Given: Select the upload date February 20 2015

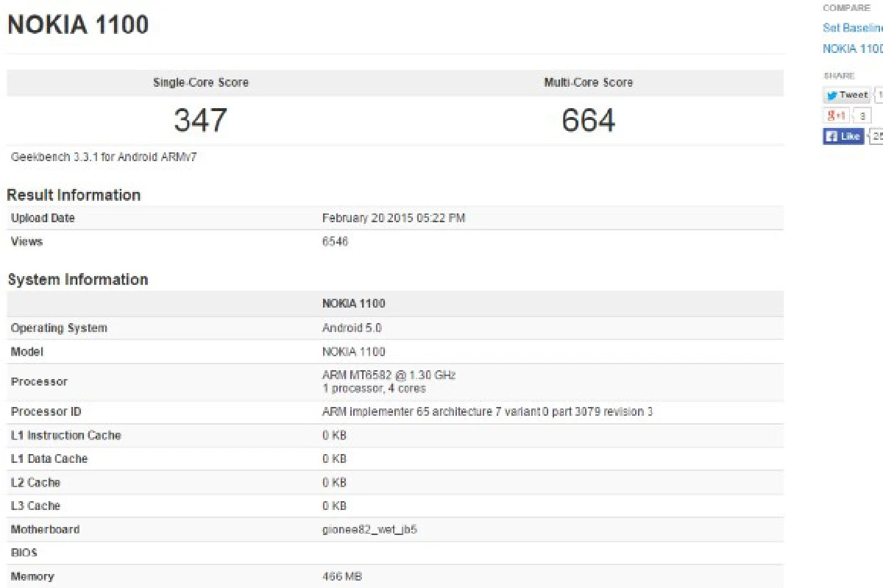Looking at the screenshot, I should pyautogui.click(x=394, y=218).
